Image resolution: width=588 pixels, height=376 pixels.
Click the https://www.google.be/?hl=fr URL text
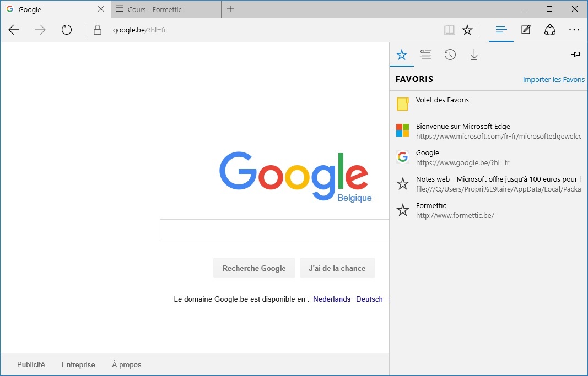pos(462,162)
